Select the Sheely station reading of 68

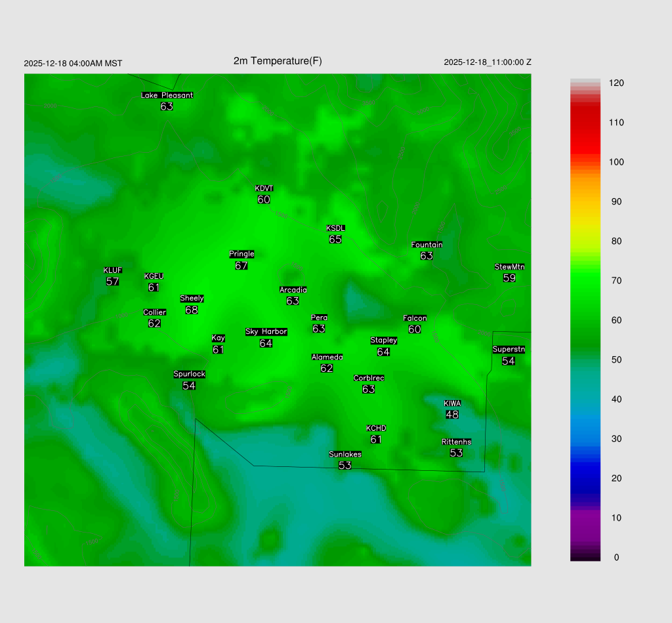[192, 310]
